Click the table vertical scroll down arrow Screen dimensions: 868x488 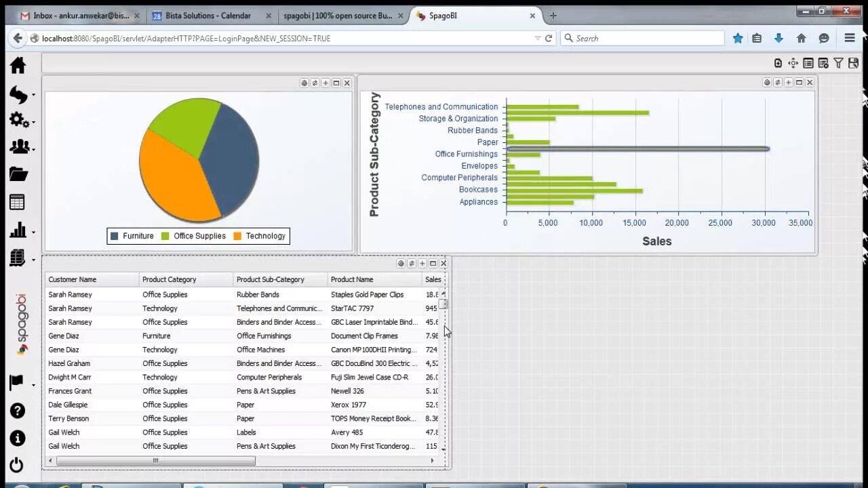point(443,449)
